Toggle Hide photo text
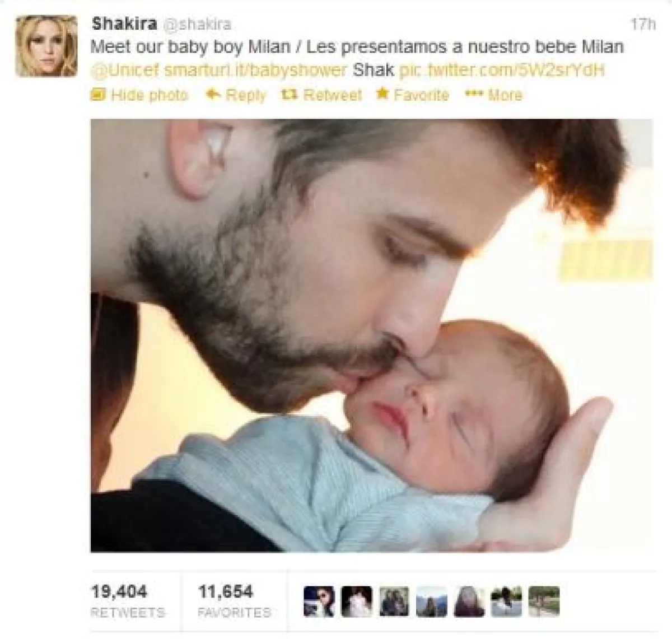The image size is (672, 639). [149, 95]
